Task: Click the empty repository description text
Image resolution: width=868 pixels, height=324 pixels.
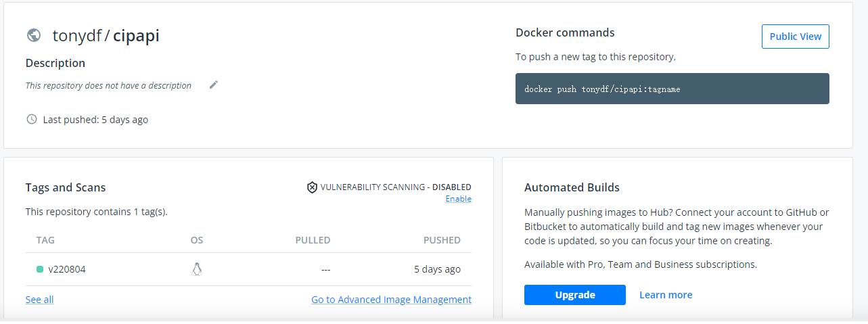Action: (x=108, y=86)
